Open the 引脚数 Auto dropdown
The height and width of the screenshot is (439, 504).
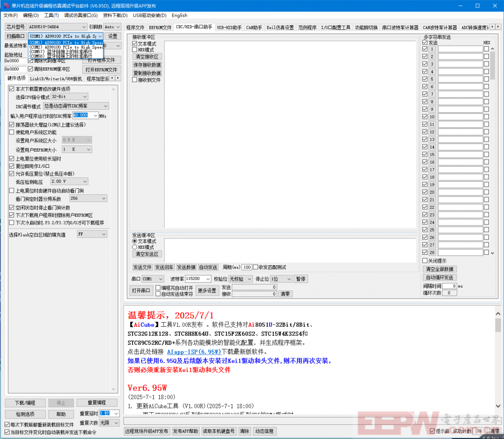pos(118,27)
